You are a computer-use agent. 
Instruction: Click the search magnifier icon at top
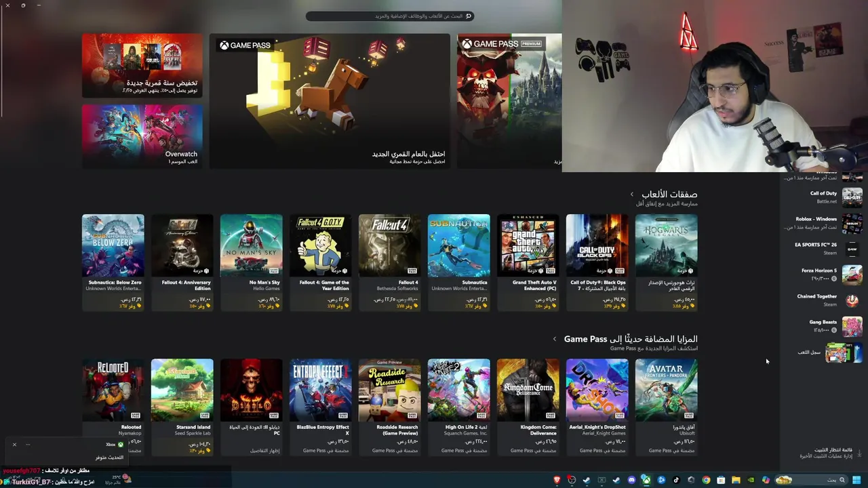coord(468,16)
